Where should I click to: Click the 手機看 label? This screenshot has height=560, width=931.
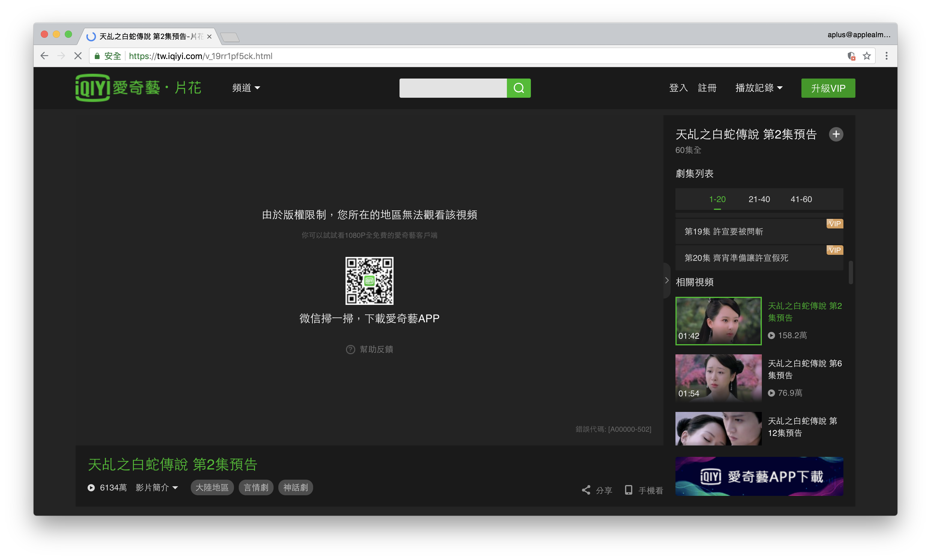[x=651, y=490]
